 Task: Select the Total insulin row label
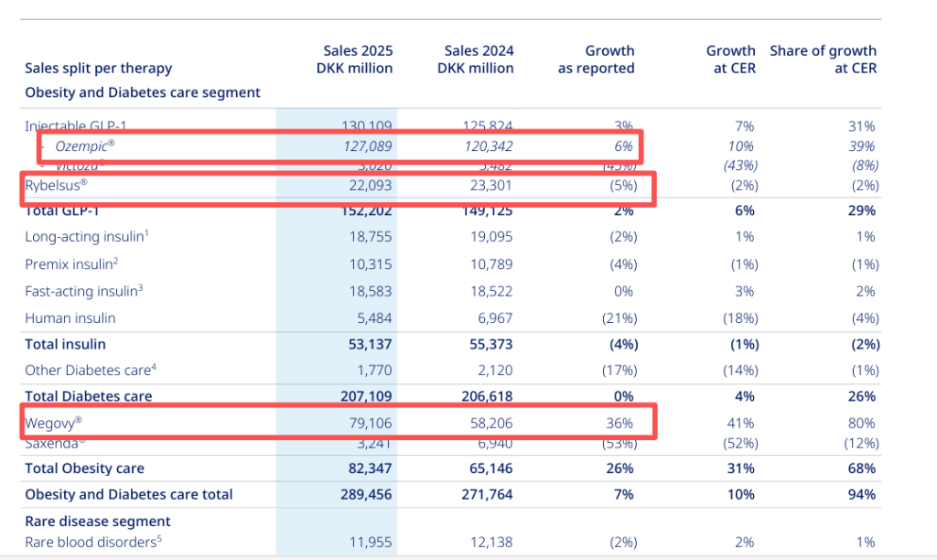click(x=65, y=344)
